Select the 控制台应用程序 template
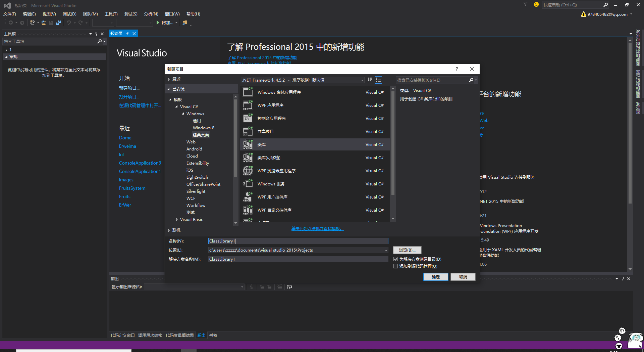 pos(315,118)
